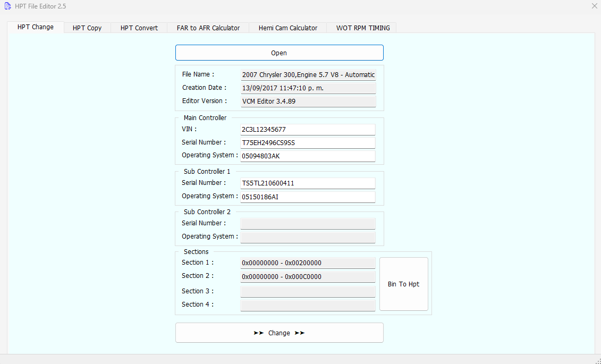The width and height of the screenshot is (601, 364).
Task: Switch to the HPT Copy tab
Action: pos(87,28)
